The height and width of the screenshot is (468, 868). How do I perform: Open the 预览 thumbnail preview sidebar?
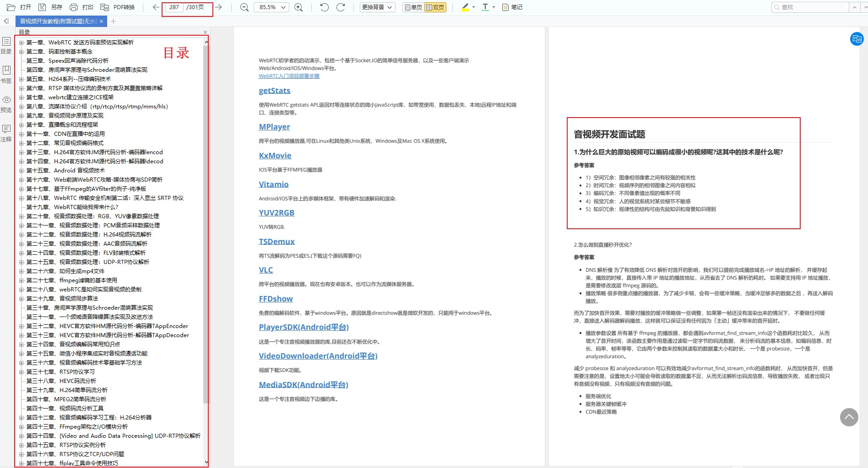(x=6, y=104)
